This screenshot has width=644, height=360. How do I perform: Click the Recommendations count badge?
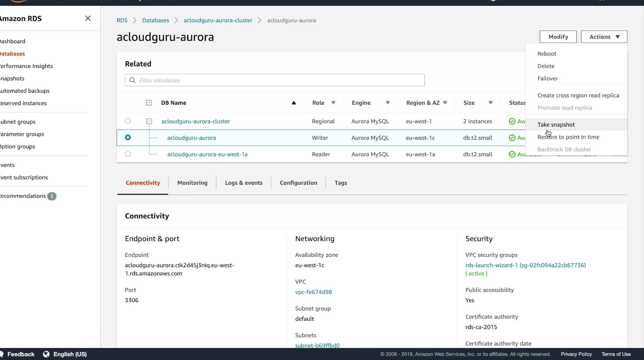(52, 196)
